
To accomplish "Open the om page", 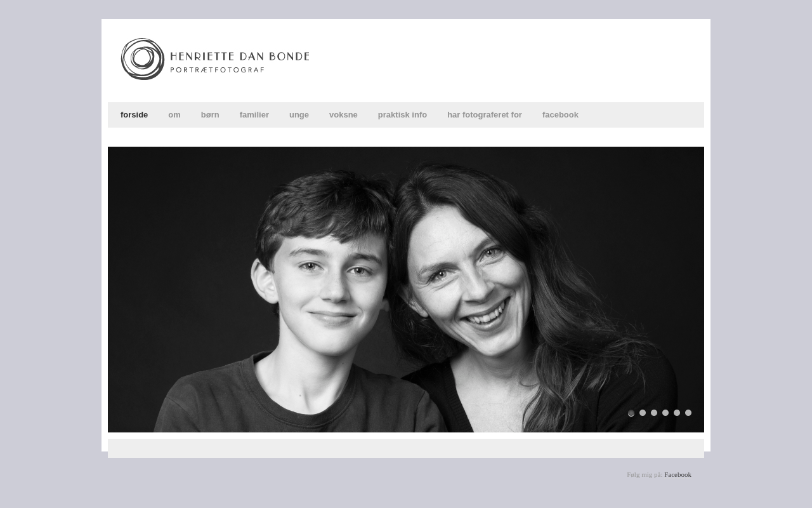I will pos(174,115).
